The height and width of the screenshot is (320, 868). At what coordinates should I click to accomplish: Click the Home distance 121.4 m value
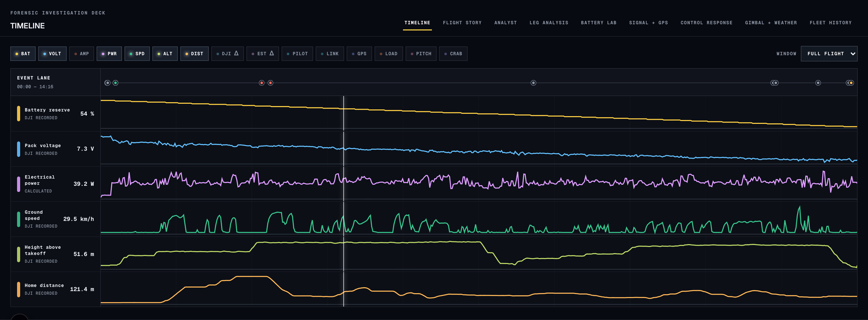pos(82,289)
